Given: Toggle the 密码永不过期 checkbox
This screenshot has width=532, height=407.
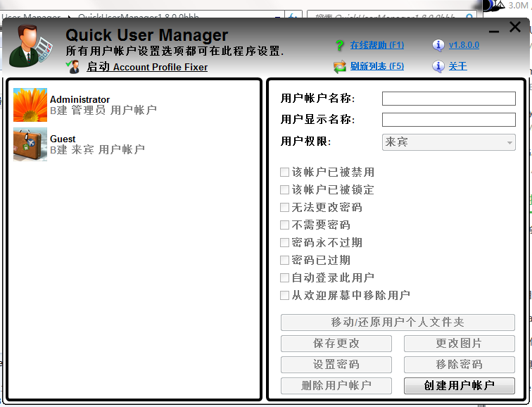Looking at the screenshot, I should [284, 242].
